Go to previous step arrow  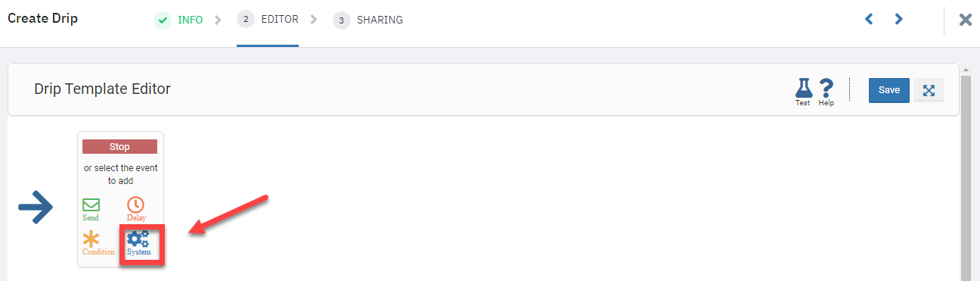tap(870, 20)
